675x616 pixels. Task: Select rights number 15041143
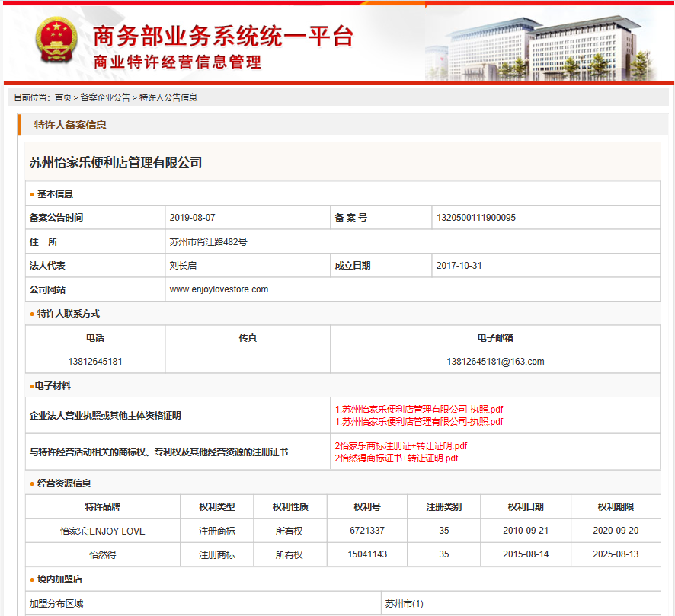coord(367,554)
